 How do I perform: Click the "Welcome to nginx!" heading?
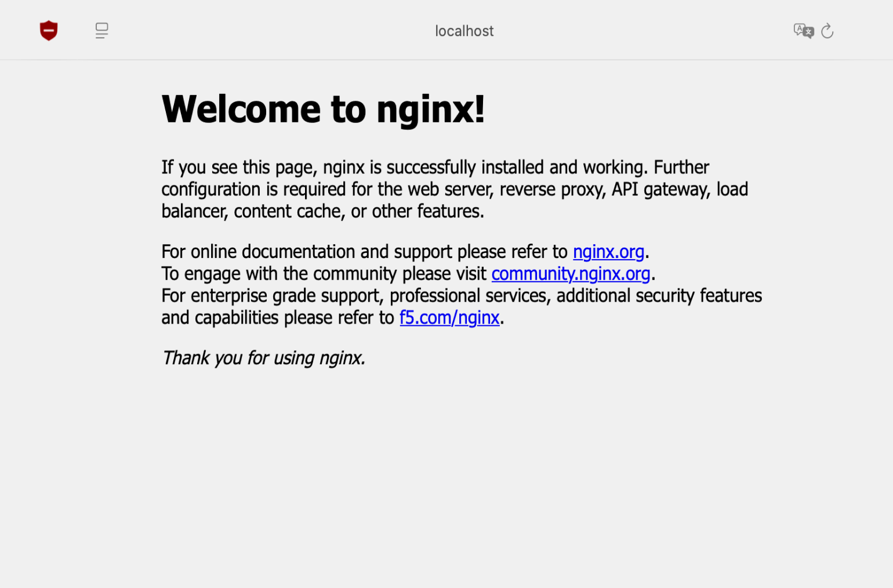(323, 109)
